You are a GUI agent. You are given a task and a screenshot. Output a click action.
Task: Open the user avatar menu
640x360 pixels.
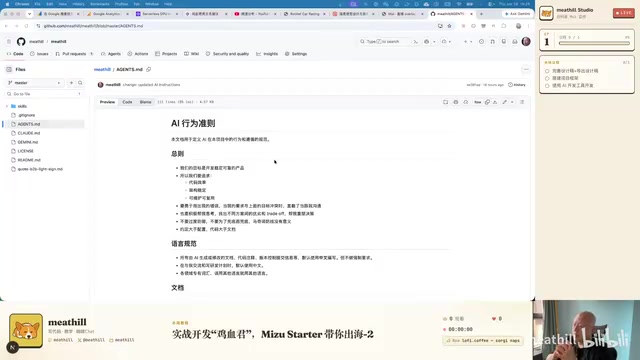tap(526, 42)
